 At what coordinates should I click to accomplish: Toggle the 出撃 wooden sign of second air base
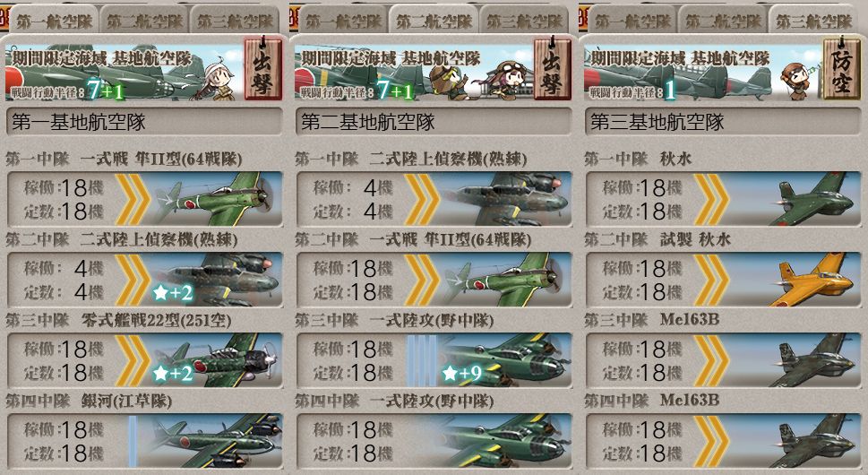(553, 68)
